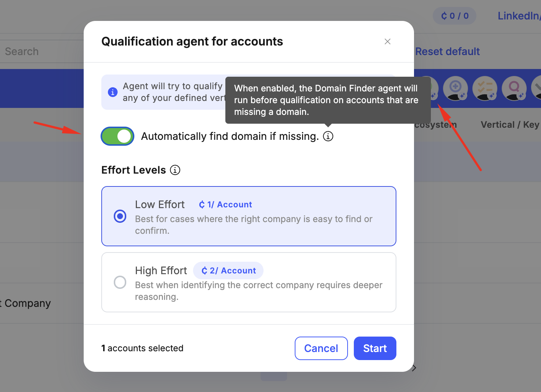Click the Cancel button
541x392 pixels.
pyautogui.click(x=321, y=348)
